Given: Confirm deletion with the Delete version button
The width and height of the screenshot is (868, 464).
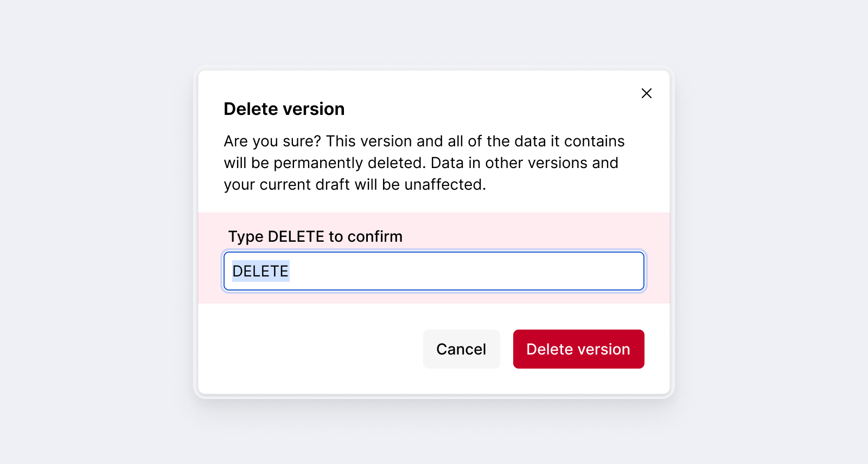Looking at the screenshot, I should coord(578,349).
